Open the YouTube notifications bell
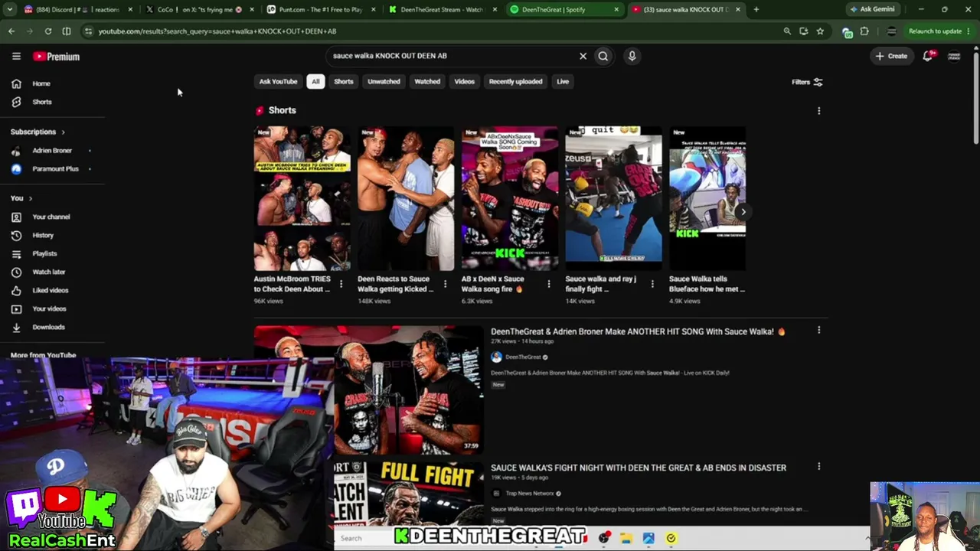Screen dimensions: 980x551 click(928, 56)
